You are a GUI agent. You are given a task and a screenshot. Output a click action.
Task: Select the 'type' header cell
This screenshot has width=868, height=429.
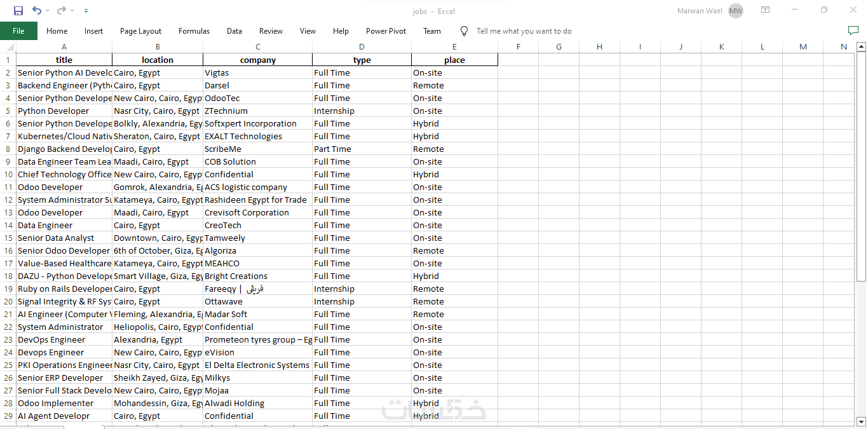pyautogui.click(x=362, y=60)
